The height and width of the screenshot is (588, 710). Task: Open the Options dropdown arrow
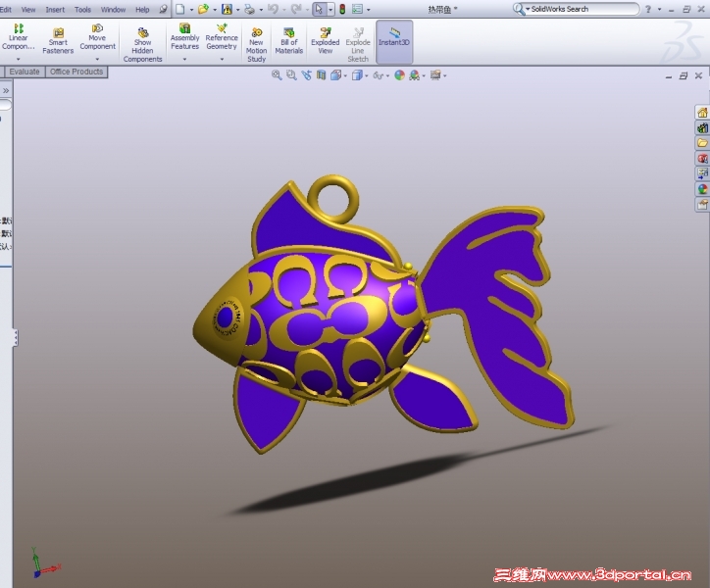368,10
